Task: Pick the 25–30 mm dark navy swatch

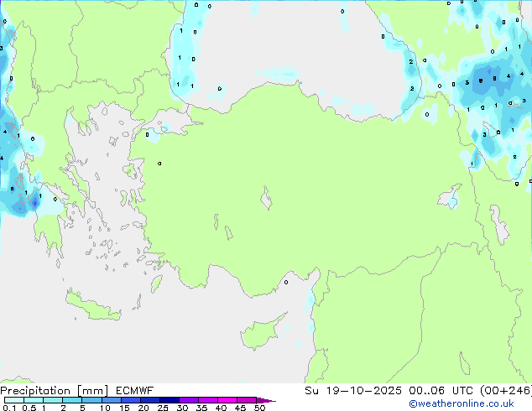Action: click(170, 400)
